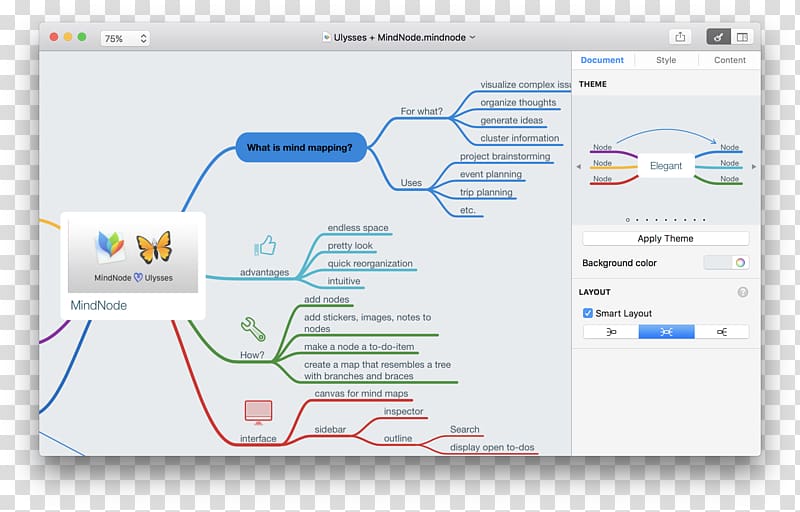800x512 pixels.
Task: Select the centered both-sides layout option
Action: pos(666,332)
